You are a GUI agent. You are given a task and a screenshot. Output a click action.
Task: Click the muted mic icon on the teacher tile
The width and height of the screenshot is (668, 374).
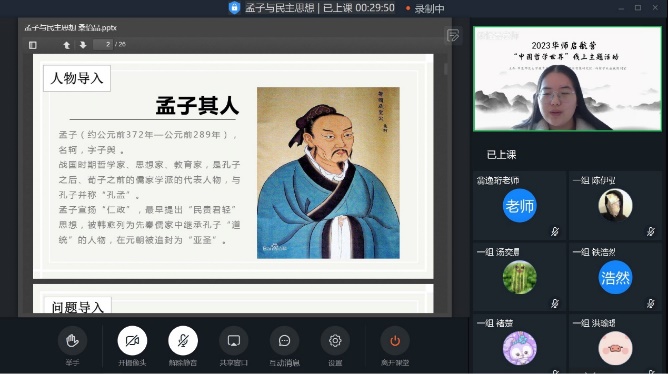555,231
